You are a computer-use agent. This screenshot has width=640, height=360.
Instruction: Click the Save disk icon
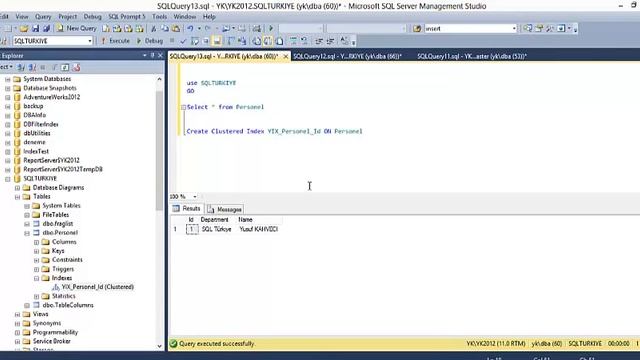(36, 28)
